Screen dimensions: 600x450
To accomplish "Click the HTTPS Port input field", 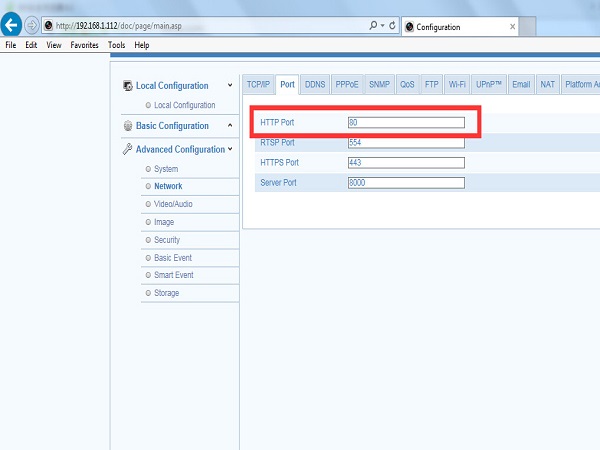I will pyautogui.click(x=406, y=163).
